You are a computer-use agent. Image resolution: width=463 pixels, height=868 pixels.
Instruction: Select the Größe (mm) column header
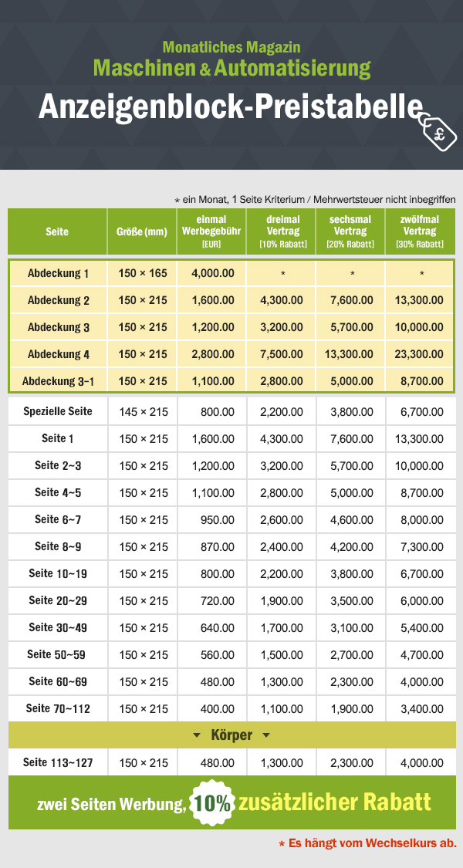tap(142, 231)
